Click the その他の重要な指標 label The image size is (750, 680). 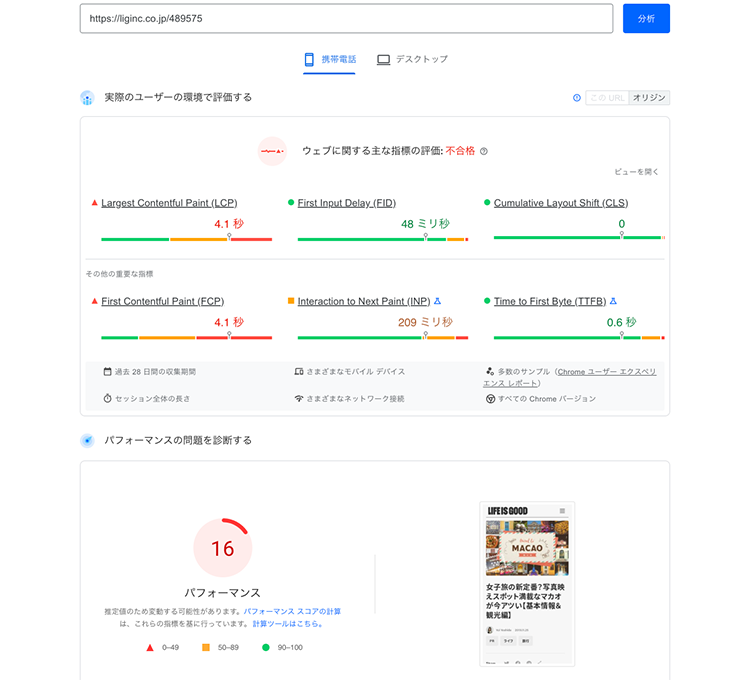click(x=120, y=274)
